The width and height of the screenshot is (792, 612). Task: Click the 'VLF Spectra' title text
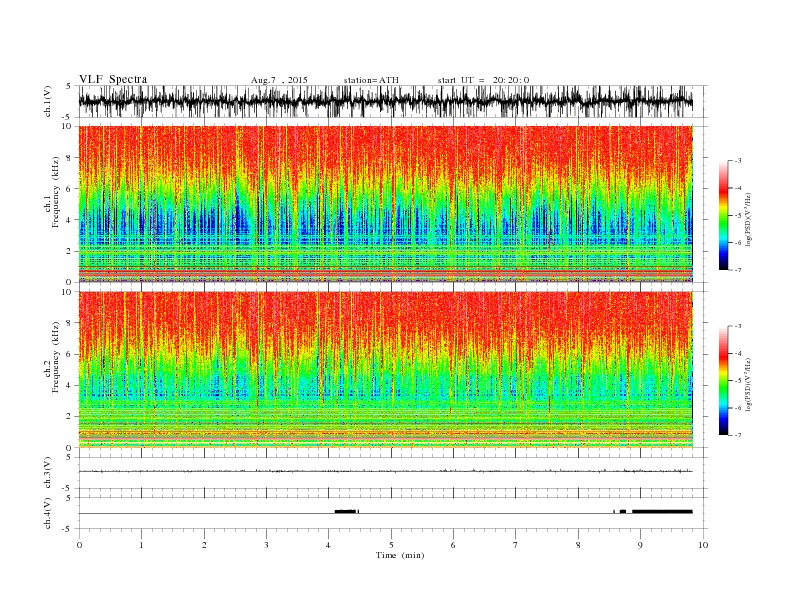click(x=113, y=79)
